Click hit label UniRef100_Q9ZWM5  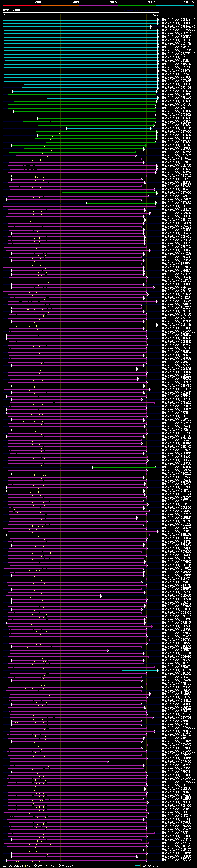pos(177,94)
